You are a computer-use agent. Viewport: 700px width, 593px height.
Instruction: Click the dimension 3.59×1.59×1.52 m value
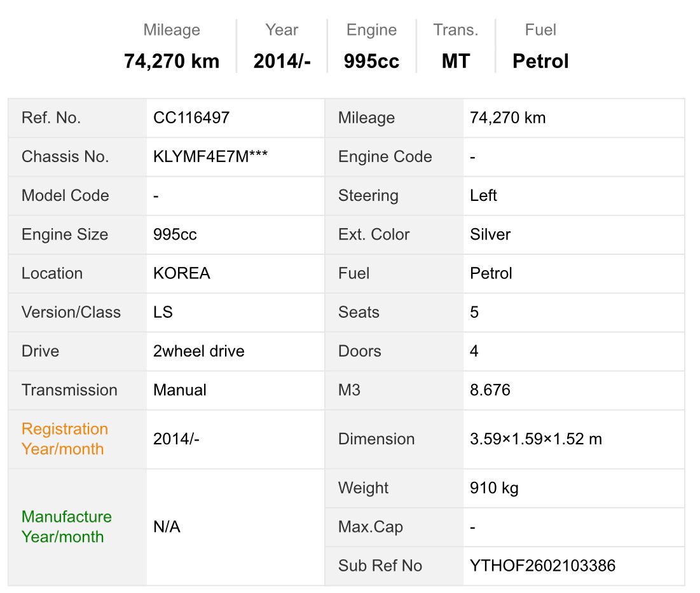click(536, 439)
